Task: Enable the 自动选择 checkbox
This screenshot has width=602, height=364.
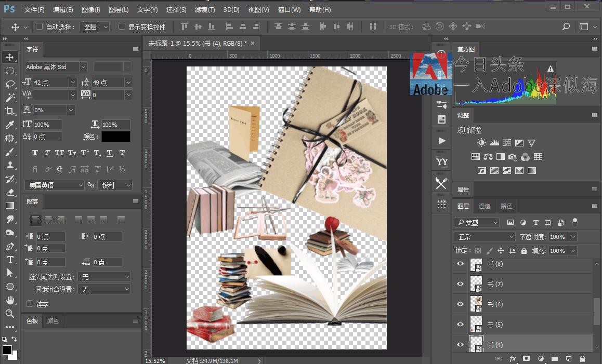Action: click(x=39, y=26)
